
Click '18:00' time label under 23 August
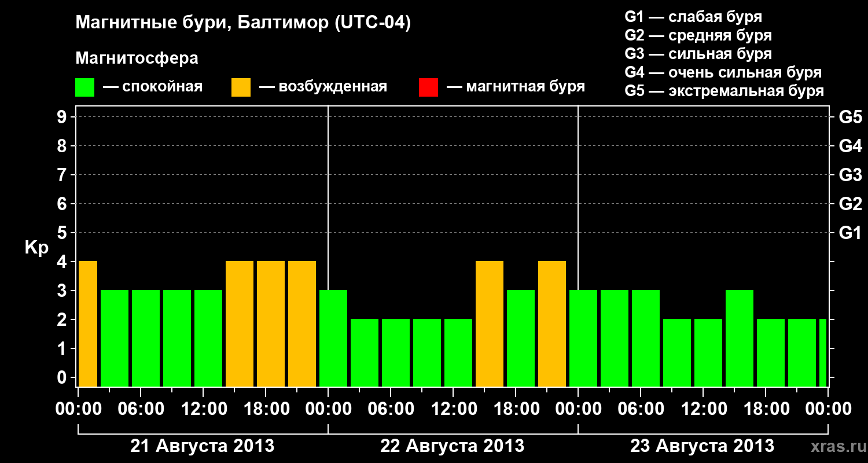766,409
